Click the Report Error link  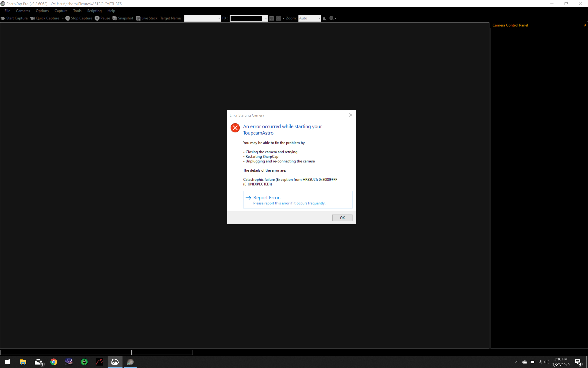coord(298,200)
